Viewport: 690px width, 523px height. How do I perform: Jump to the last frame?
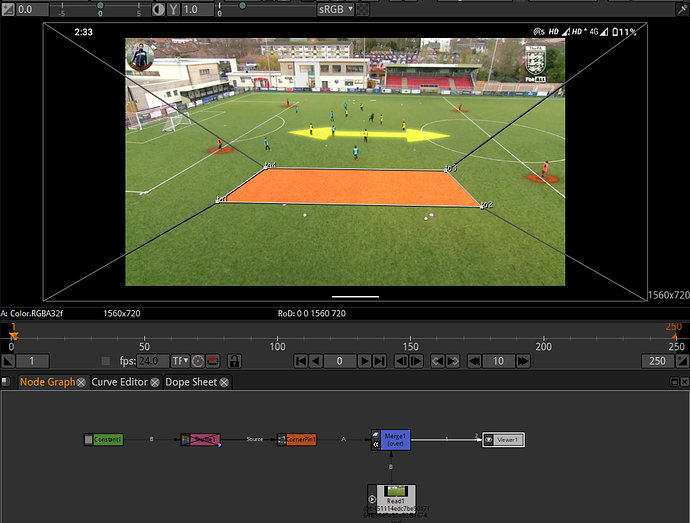point(379,361)
